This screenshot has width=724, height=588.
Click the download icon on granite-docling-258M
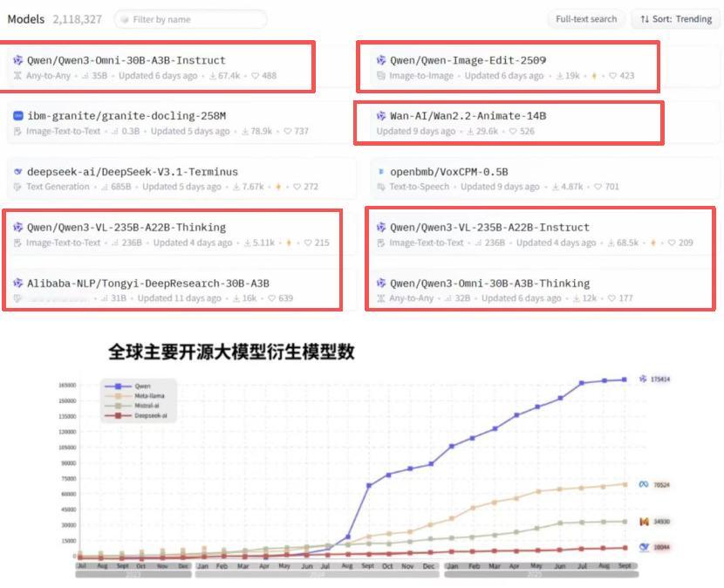point(245,132)
